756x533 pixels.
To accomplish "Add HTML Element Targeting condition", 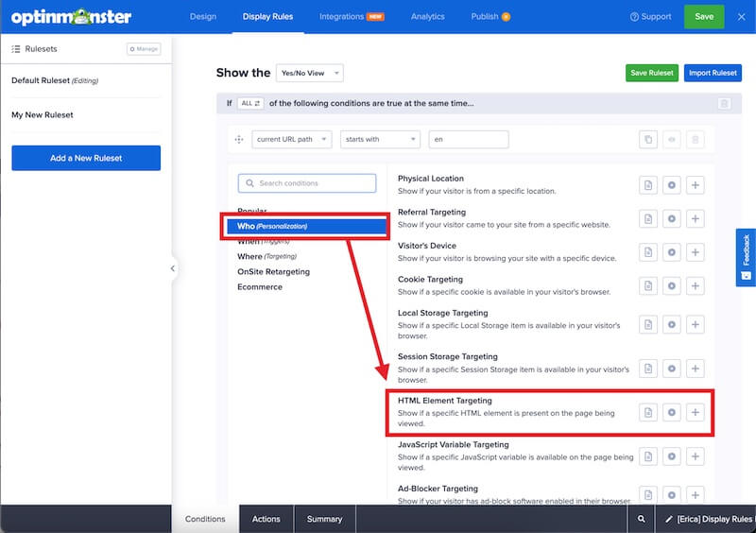I will point(696,412).
